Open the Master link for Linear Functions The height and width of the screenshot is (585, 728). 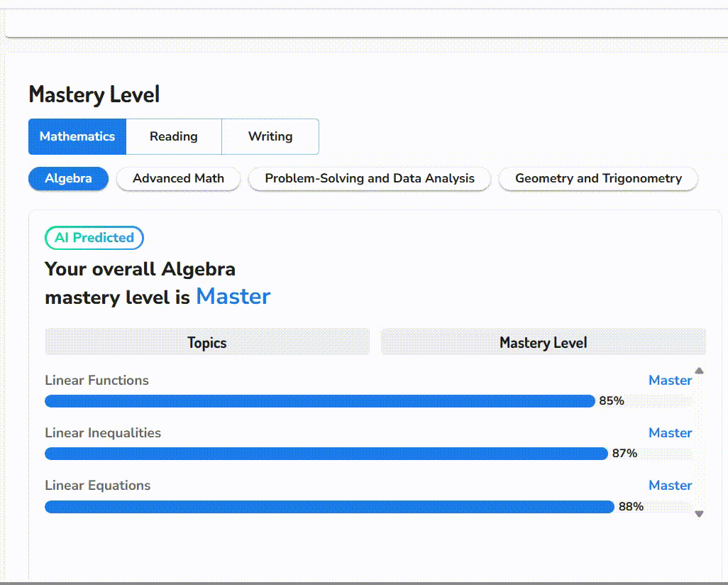tap(670, 380)
